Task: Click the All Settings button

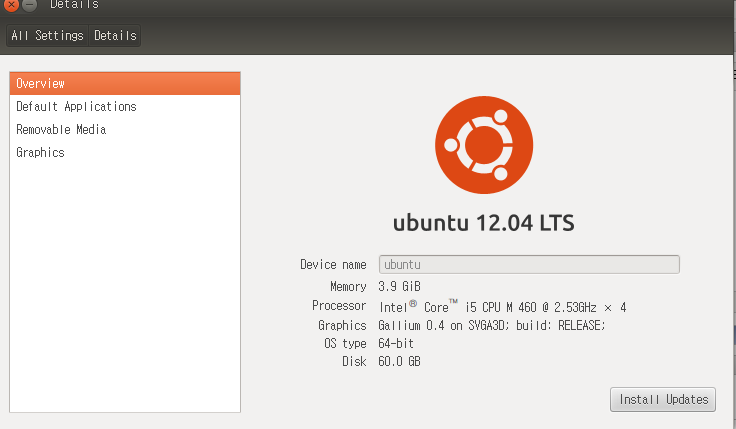Action: point(47,36)
